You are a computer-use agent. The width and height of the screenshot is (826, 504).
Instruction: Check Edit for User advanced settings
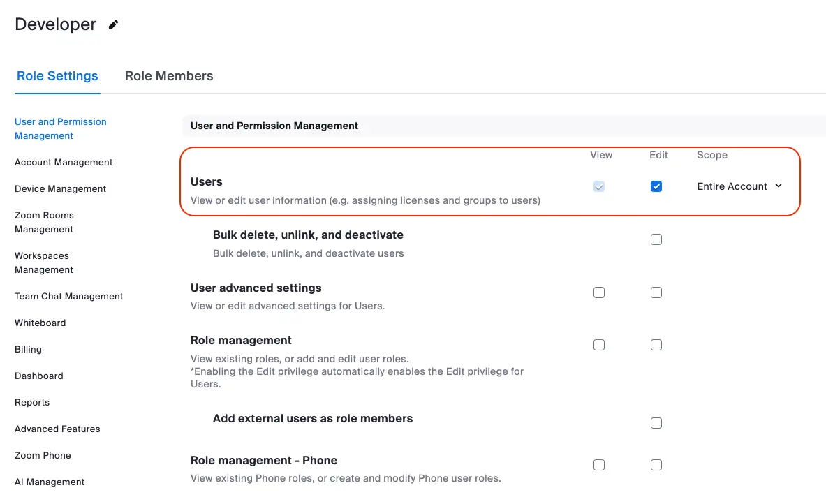pyautogui.click(x=656, y=292)
